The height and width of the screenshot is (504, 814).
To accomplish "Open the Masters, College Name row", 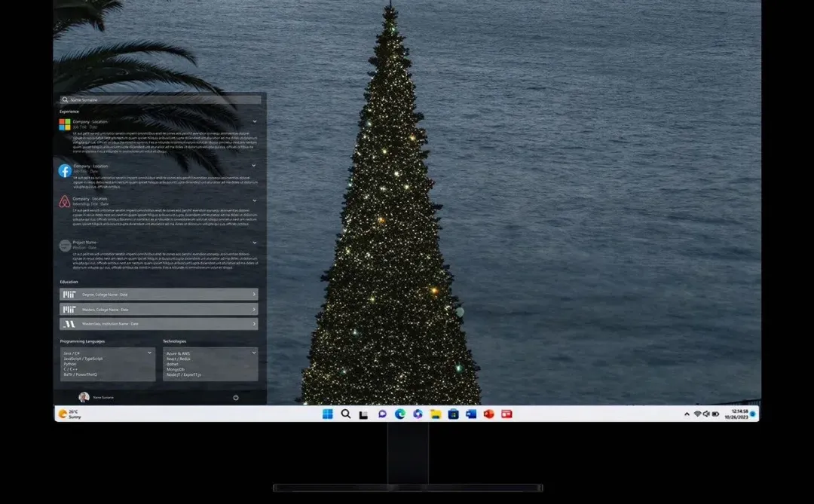I will pyautogui.click(x=159, y=310).
